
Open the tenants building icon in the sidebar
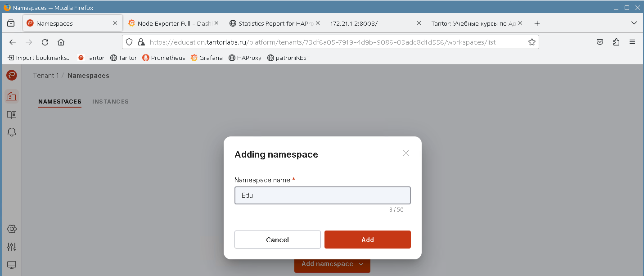12,96
